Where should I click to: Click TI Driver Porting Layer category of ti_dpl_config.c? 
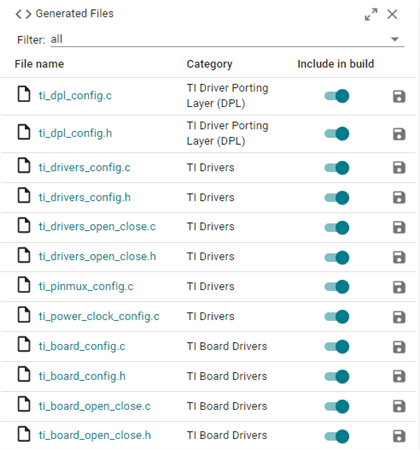(227, 96)
